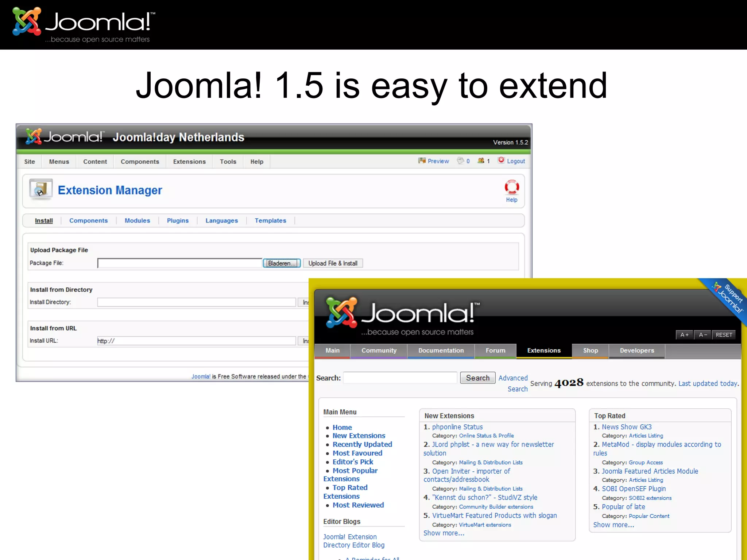The width and height of the screenshot is (747, 560).
Task: Open Joomla! Extension Directory Editor Blog link
Action: coord(354,541)
